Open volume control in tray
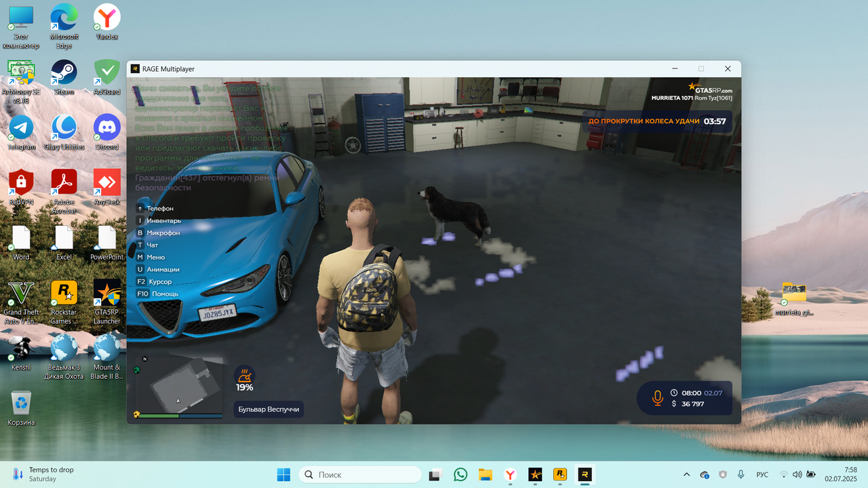868x488 pixels. tap(797, 474)
